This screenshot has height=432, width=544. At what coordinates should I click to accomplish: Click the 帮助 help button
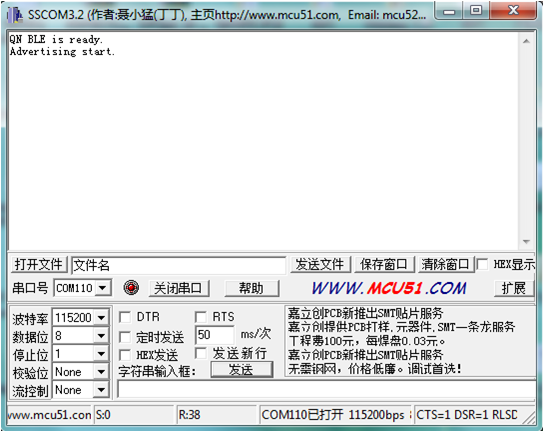pos(252,288)
